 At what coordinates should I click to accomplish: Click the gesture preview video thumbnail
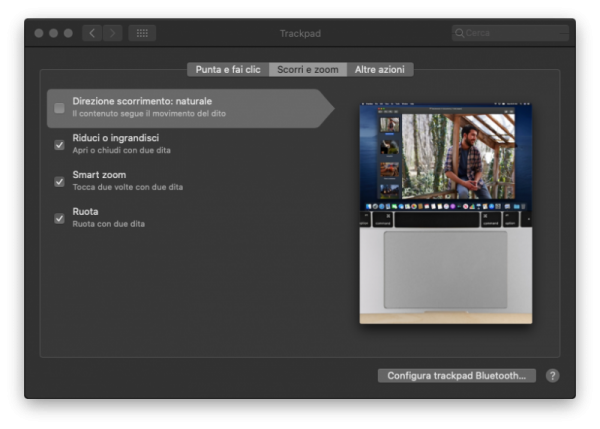tap(446, 214)
